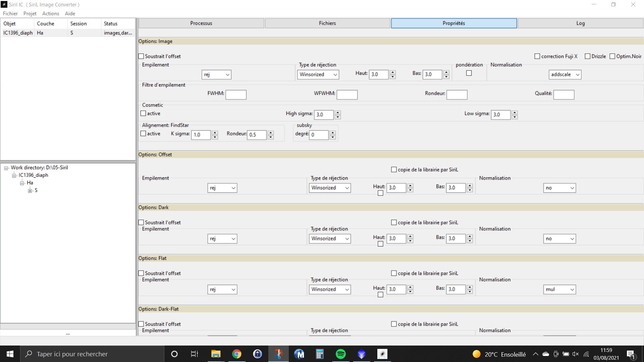Show hidden system tray icons

(536, 354)
